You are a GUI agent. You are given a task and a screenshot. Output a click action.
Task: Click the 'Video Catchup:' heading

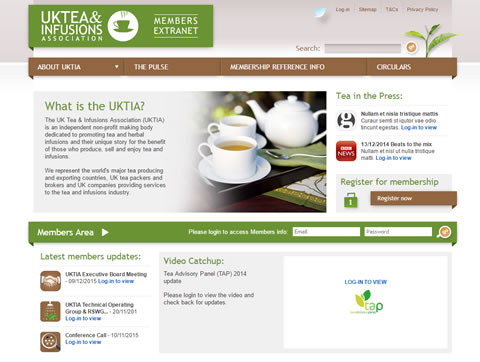(194, 261)
